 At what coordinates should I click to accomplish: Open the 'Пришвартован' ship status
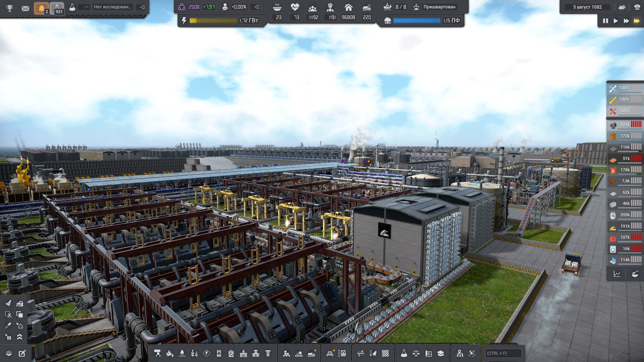(x=439, y=7)
